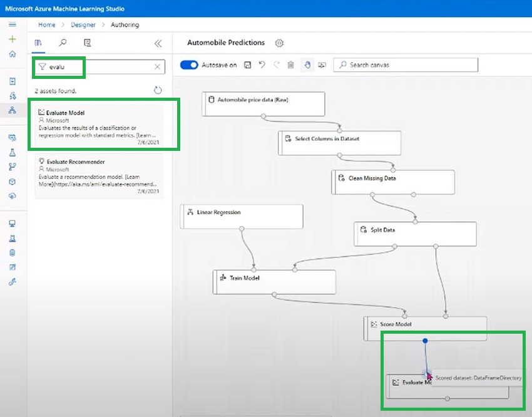Delete selected module with trash icon
Viewport: 532px width, 417px height.
291,64
